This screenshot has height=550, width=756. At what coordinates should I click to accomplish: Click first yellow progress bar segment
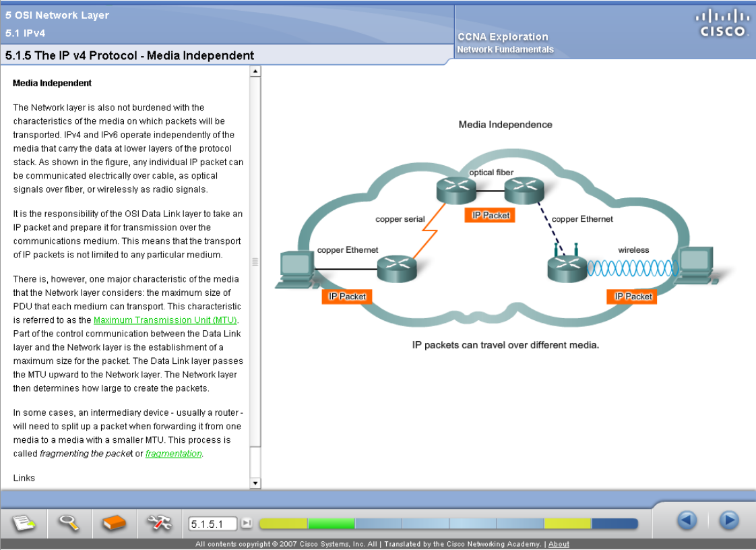[283, 524]
